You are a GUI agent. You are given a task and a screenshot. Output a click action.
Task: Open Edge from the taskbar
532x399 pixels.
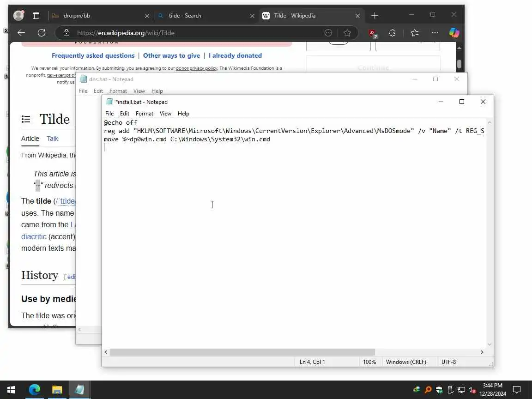(x=34, y=390)
